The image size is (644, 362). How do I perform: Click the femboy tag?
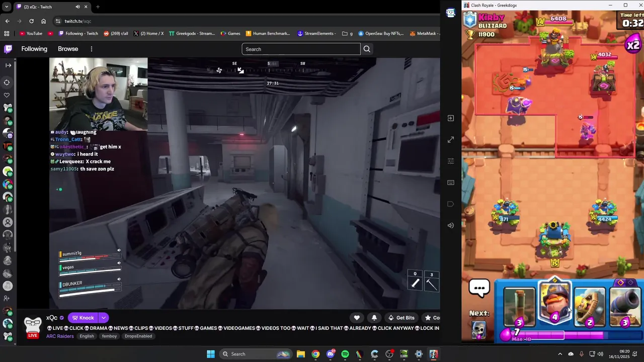[x=109, y=336]
